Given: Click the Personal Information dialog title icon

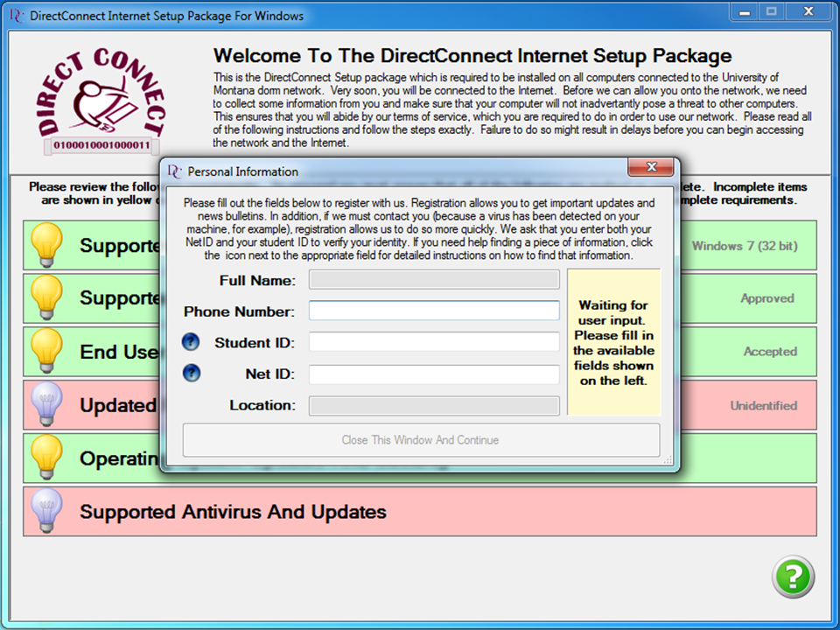Looking at the screenshot, I should pos(174,171).
